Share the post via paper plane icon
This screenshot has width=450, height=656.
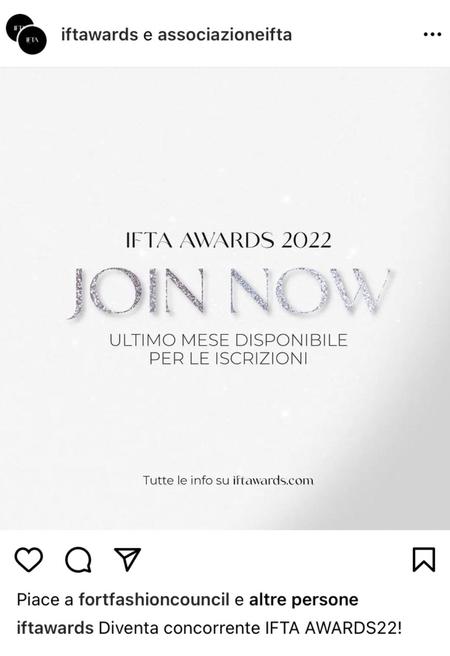(127, 559)
